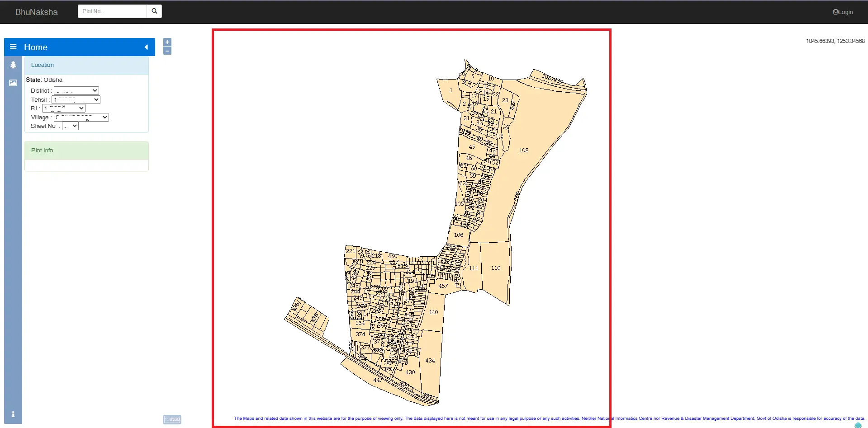Viewport: 868px width, 428px height.
Task: Select the tree/map overview sidebar icon
Action: click(x=13, y=65)
